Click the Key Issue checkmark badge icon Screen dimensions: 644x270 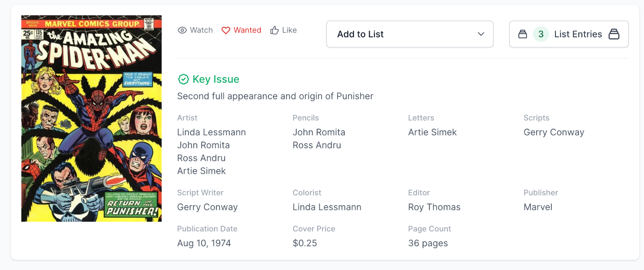(184, 79)
